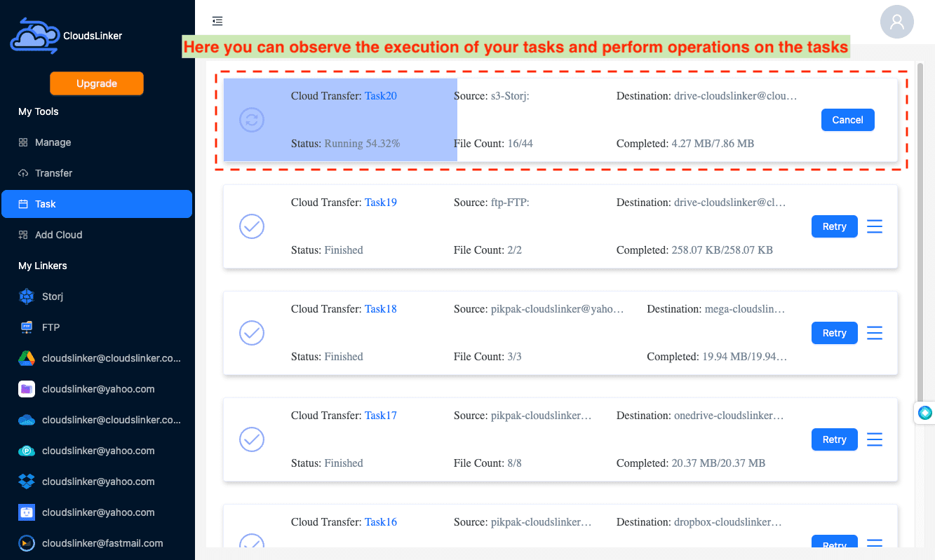Viewport: 935px width, 560px height.
Task: Open the Task20 link
Action: (x=381, y=95)
